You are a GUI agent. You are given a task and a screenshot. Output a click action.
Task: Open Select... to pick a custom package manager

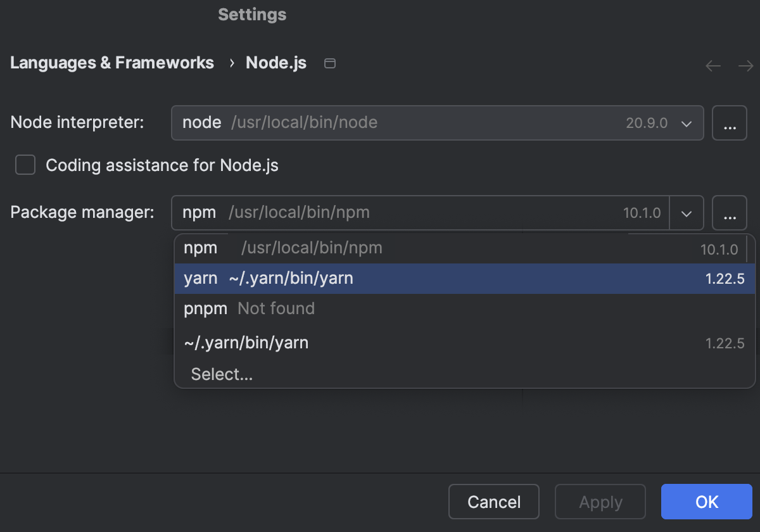222,374
